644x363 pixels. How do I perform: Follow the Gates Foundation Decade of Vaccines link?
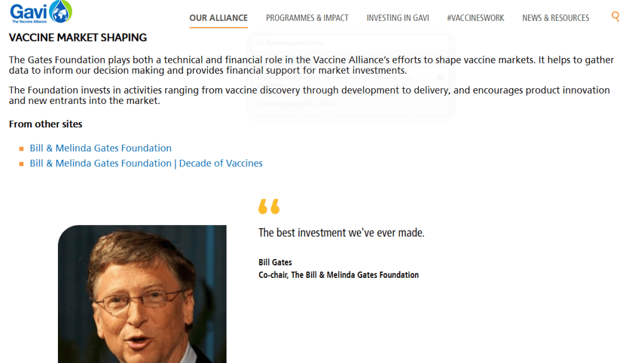146,163
